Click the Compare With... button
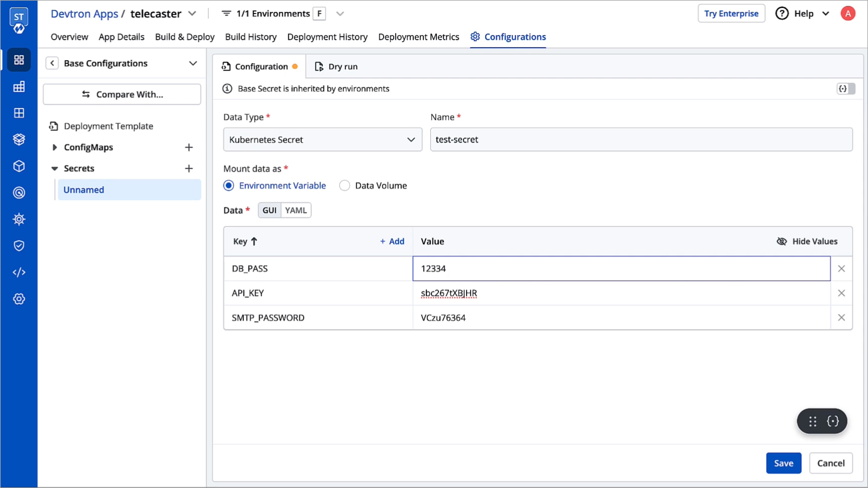Image resolution: width=868 pixels, height=488 pixels. pyautogui.click(x=122, y=94)
